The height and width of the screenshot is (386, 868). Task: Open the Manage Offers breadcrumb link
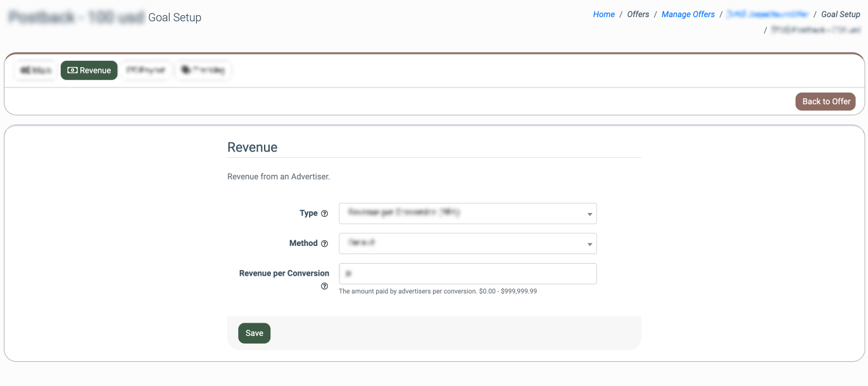[x=688, y=14]
